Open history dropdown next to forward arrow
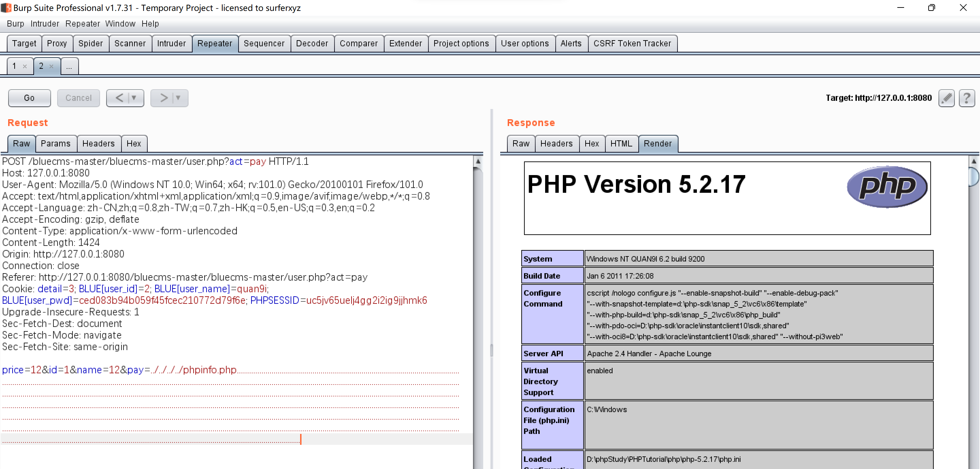This screenshot has width=980, height=469. 178,98
